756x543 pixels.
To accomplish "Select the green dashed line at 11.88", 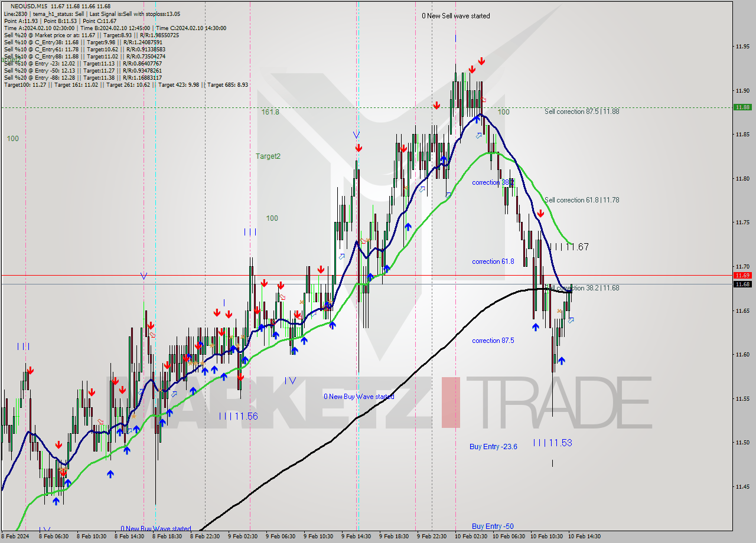I will click(x=366, y=107).
